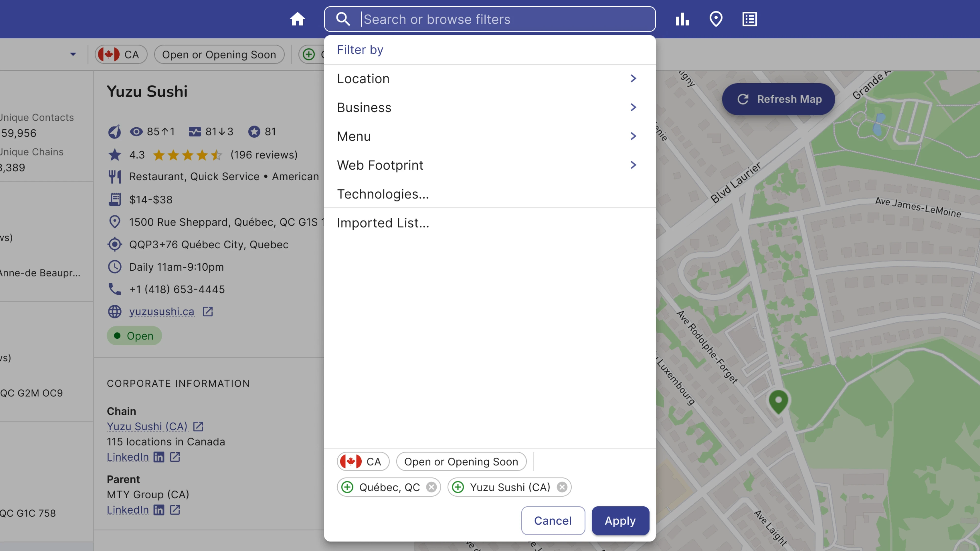980x551 pixels.
Task: Open the dropdown arrow in the filter bar
Action: coord(73,54)
